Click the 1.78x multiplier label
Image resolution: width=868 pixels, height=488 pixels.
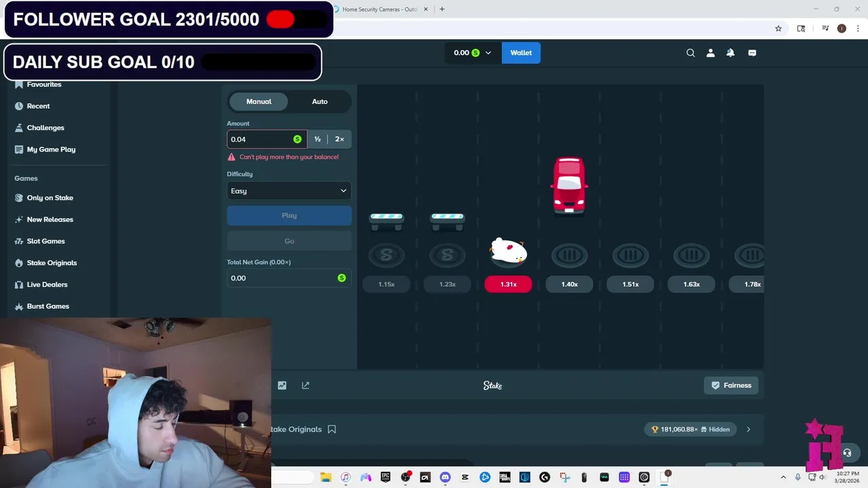[x=747, y=285]
